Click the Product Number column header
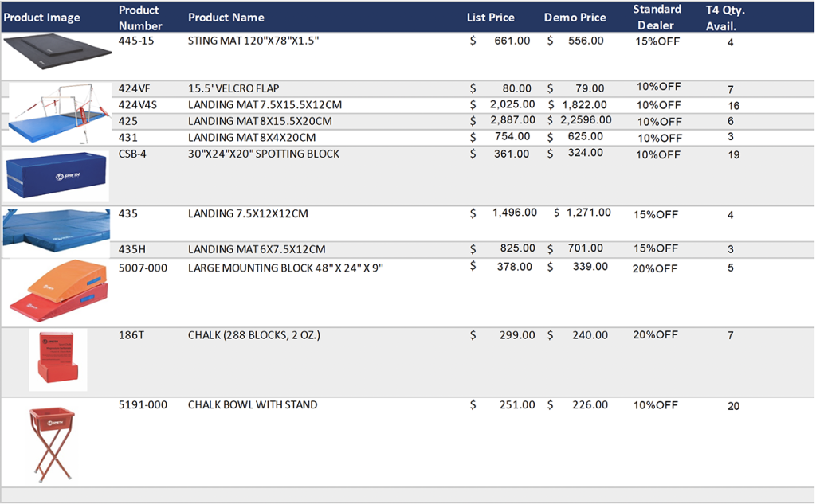Image resolution: width=816 pixels, height=504 pixels. click(140, 18)
